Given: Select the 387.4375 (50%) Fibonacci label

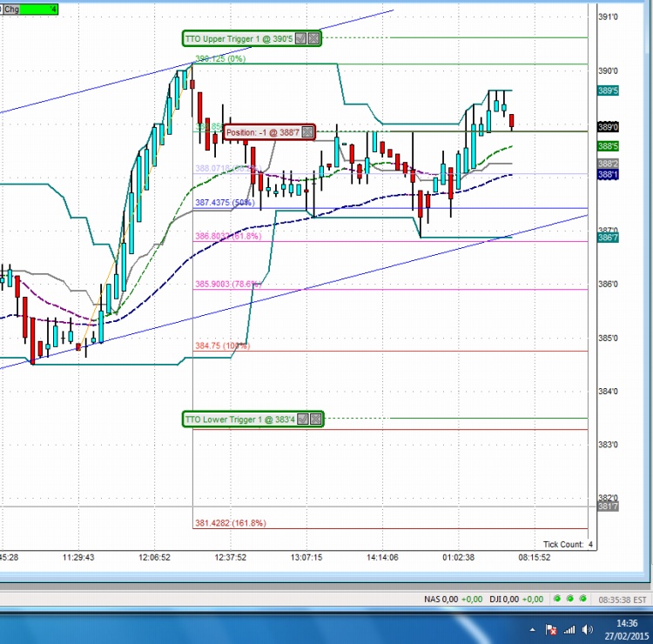Looking at the screenshot, I should click(x=225, y=202).
